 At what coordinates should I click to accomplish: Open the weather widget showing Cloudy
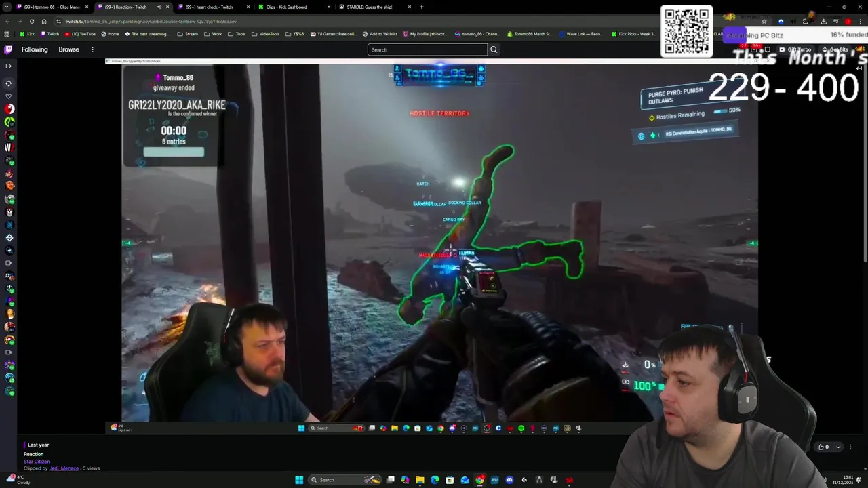(x=18, y=480)
